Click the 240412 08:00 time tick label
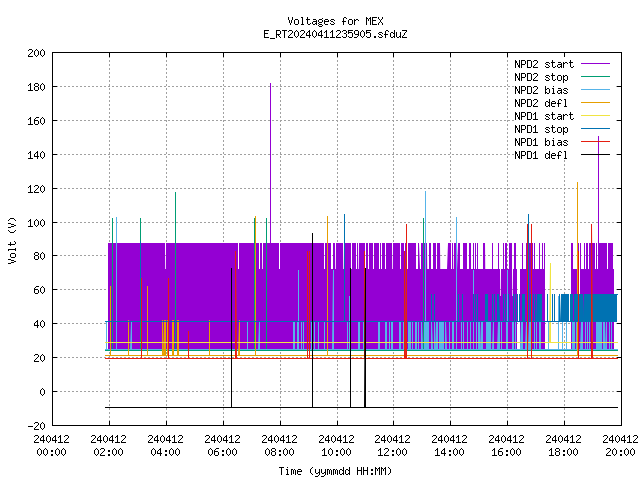This screenshot has height=480, width=640. (x=279, y=446)
